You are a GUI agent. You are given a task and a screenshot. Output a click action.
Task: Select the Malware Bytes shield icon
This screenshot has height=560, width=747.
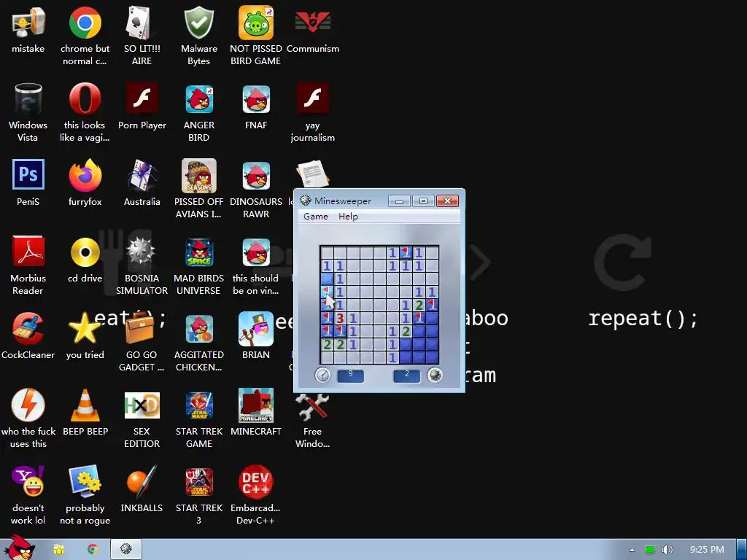point(198,36)
